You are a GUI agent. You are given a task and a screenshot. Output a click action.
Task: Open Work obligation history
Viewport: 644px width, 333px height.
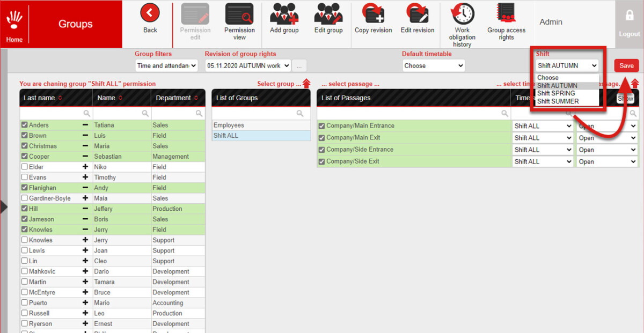coord(462,25)
